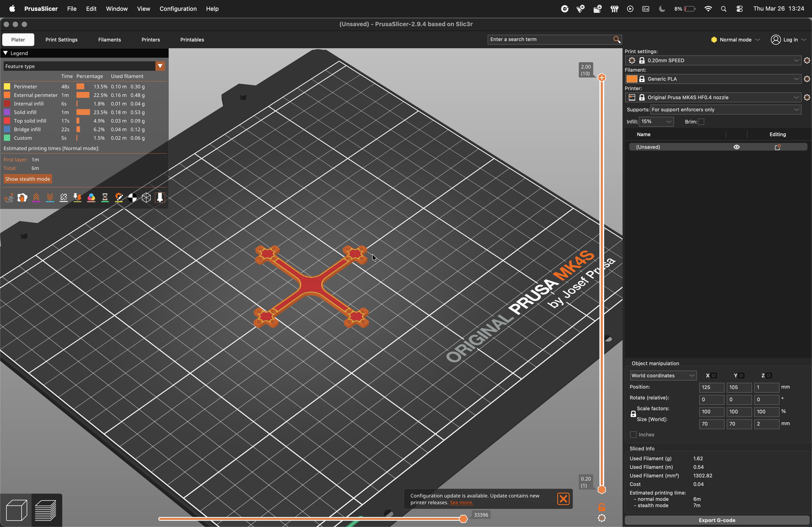Screen dimensions: 812x527
Task: Open the Print settings gear icon
Action: [x=807, y=60]
